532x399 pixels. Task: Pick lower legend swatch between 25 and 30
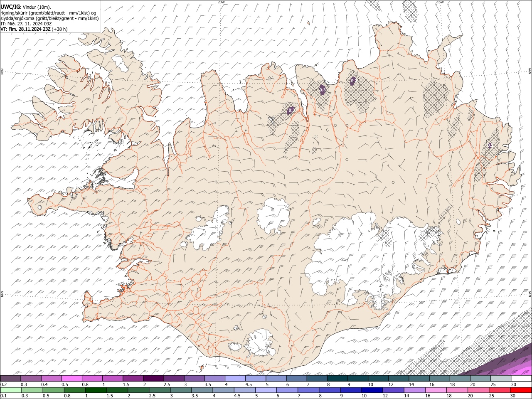[x=500, y=390]
